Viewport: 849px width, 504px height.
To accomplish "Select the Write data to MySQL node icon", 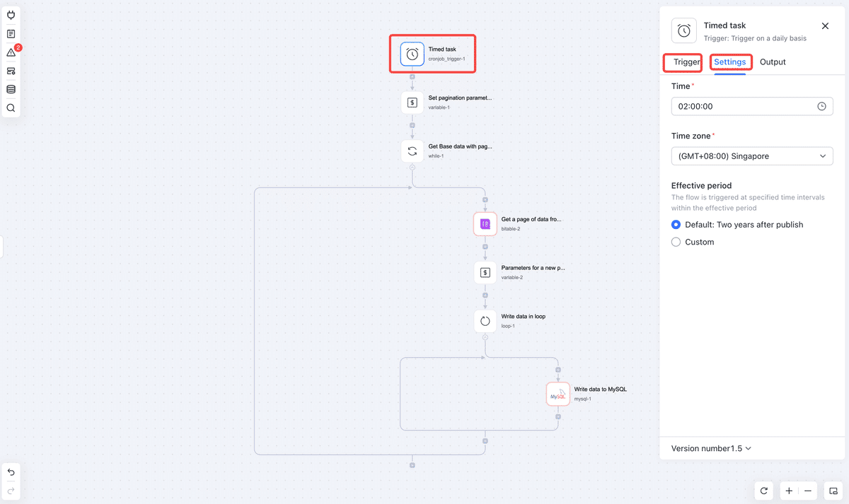I will point(558,394).
